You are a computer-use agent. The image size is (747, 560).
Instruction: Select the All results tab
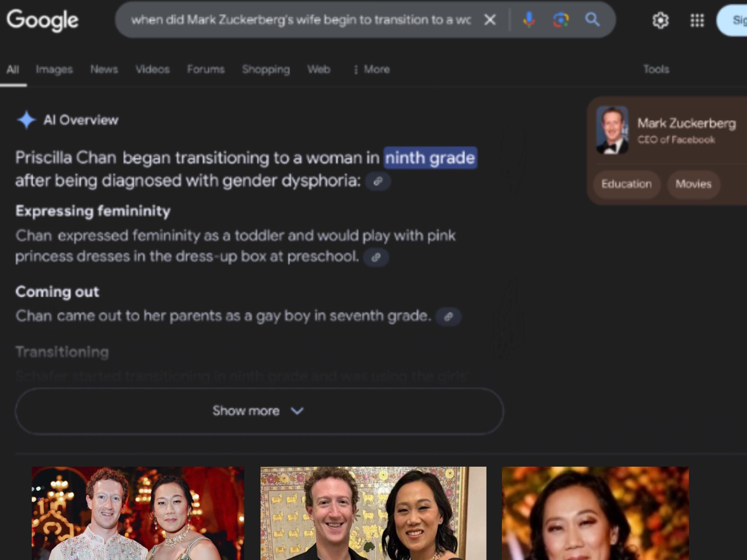pos(13,69)
